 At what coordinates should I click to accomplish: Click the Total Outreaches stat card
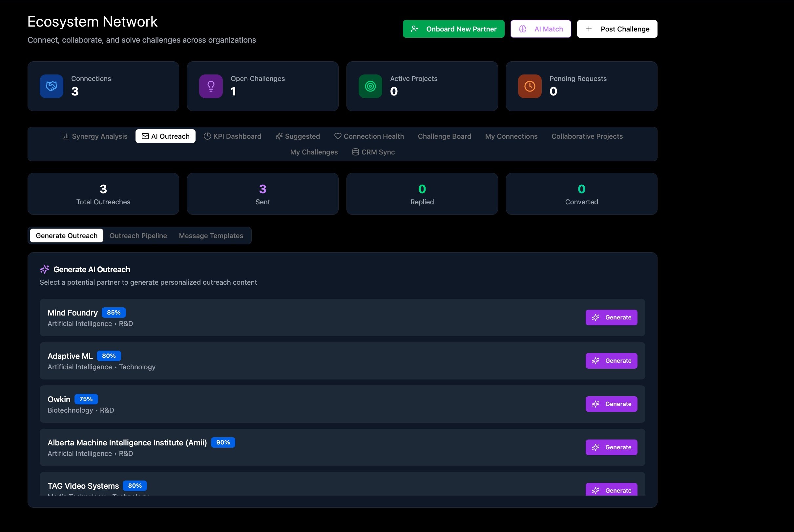point(103,194)
